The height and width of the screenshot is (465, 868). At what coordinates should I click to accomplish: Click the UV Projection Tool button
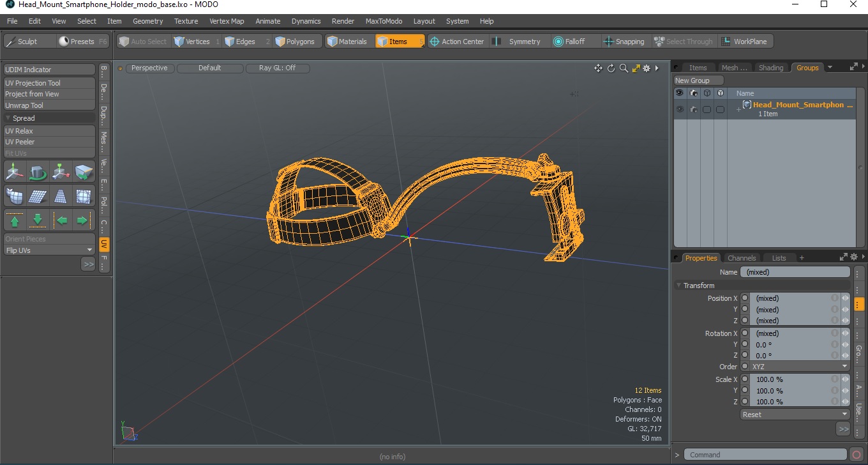(49, 83)
